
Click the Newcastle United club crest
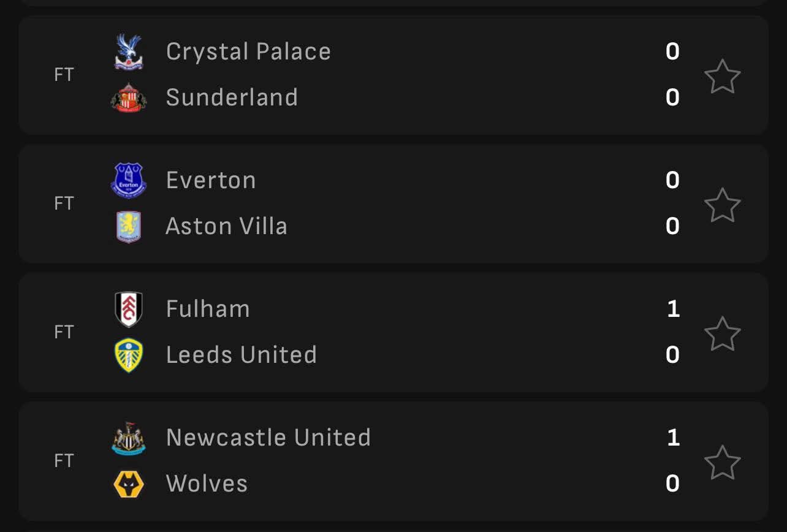(x=129, y=439)
